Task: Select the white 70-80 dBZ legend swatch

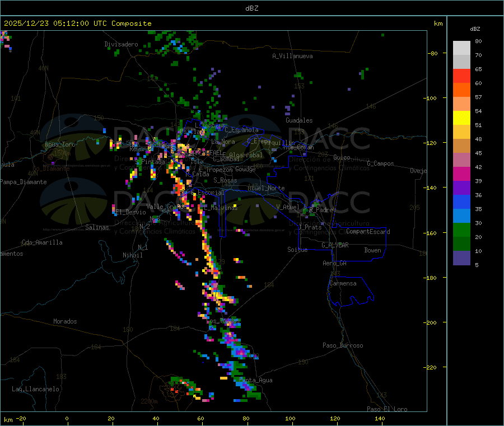Action: click(x=461, y=48)
